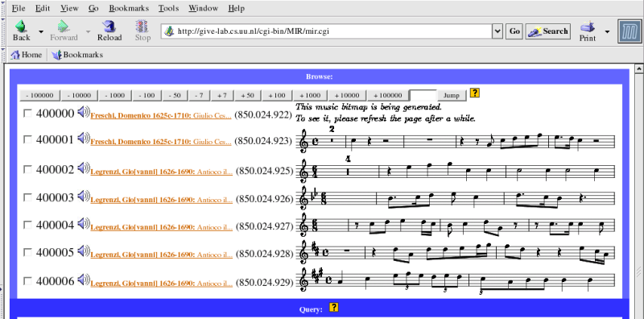This screenshot has height=319, width=644.
Task: Click the - 10000 browse button
Action: pos(79,95)
